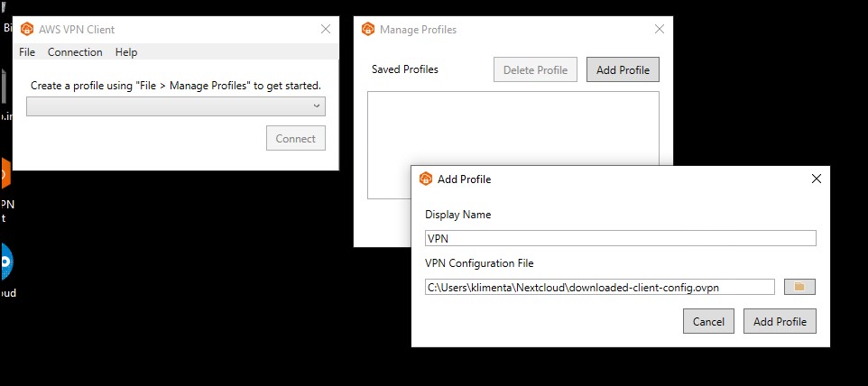Click the 'VPN Configuration File' label
Image resolution: width=868 pixels, height=386 pixels.
(479, 263)
